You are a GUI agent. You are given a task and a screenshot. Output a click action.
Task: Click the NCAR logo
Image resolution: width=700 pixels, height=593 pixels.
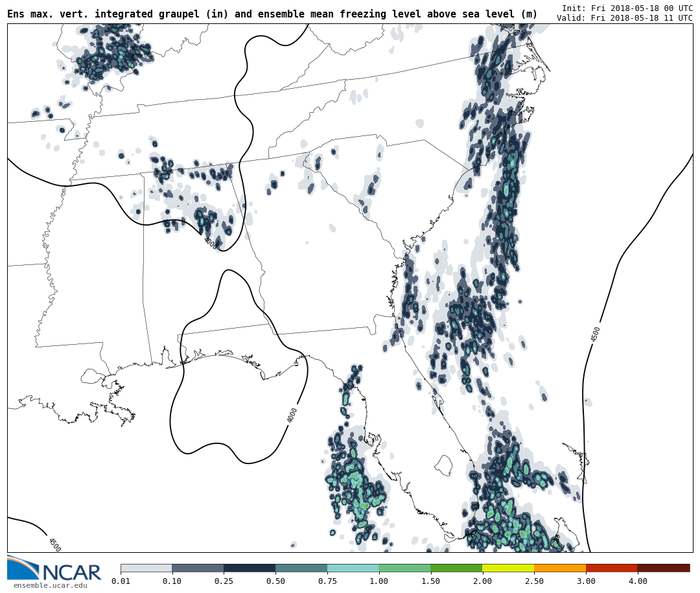(x=54, y=568)
